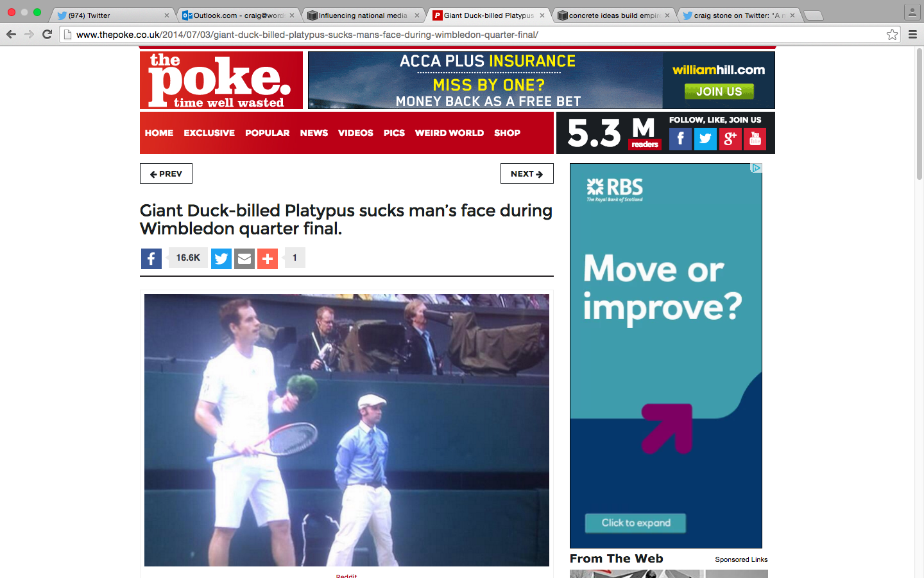Bookmark this page with the star icon
924x578 pixels.
tap(892, 35)
